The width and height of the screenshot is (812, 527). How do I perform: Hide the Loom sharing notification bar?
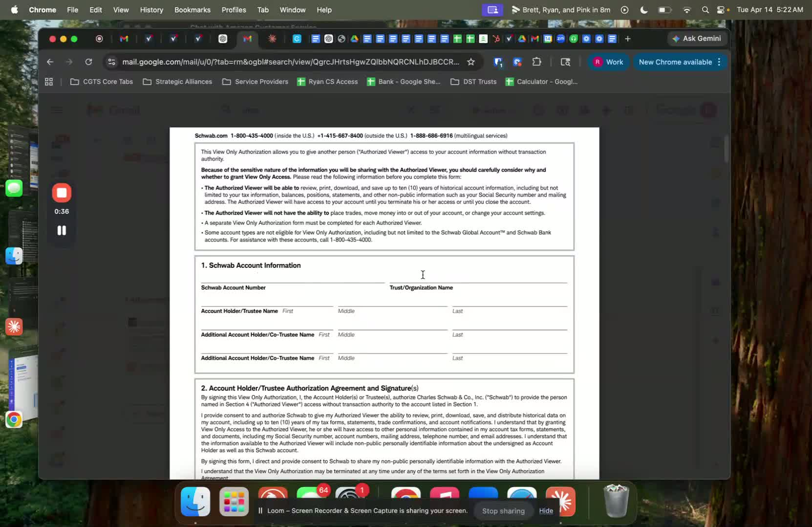point(546,511)
